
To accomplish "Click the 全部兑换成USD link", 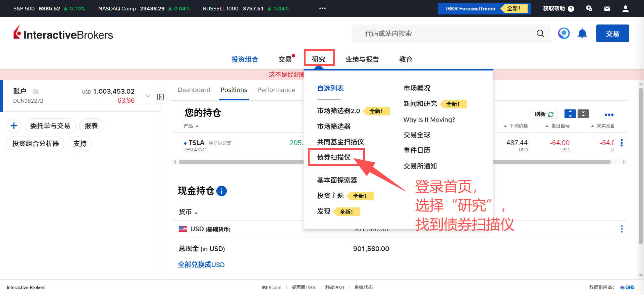I will (201, 265).
